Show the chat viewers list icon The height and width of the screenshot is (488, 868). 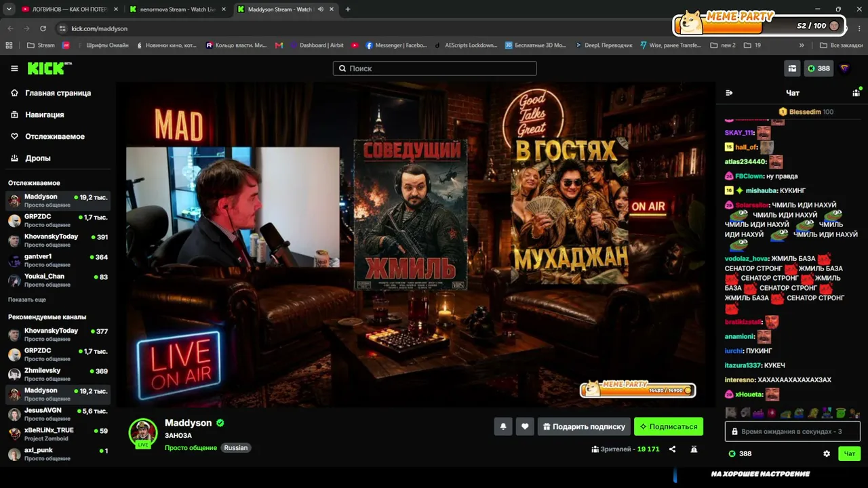856,93
